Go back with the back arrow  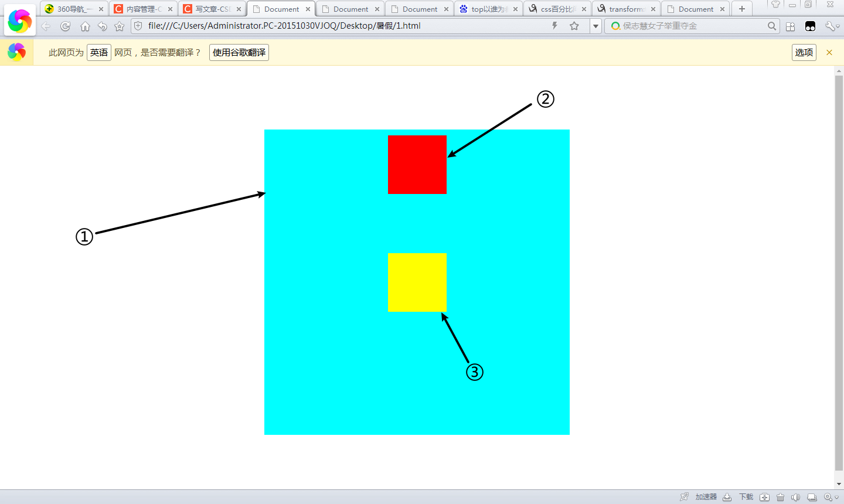pos(46,26)
